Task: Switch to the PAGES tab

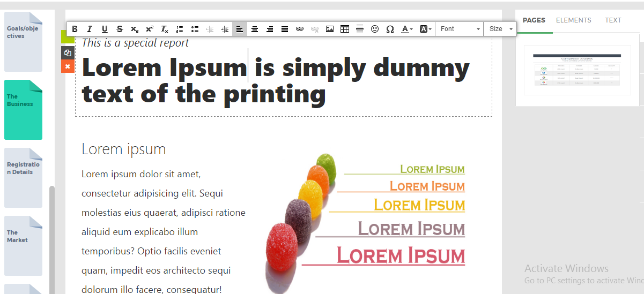Action: (x=534, y=20)
